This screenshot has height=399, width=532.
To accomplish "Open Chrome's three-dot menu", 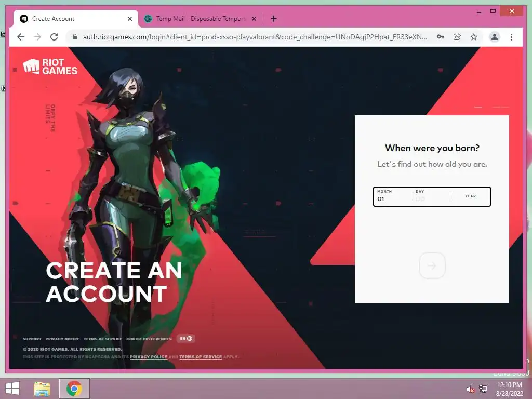I will tap(511, 37).
